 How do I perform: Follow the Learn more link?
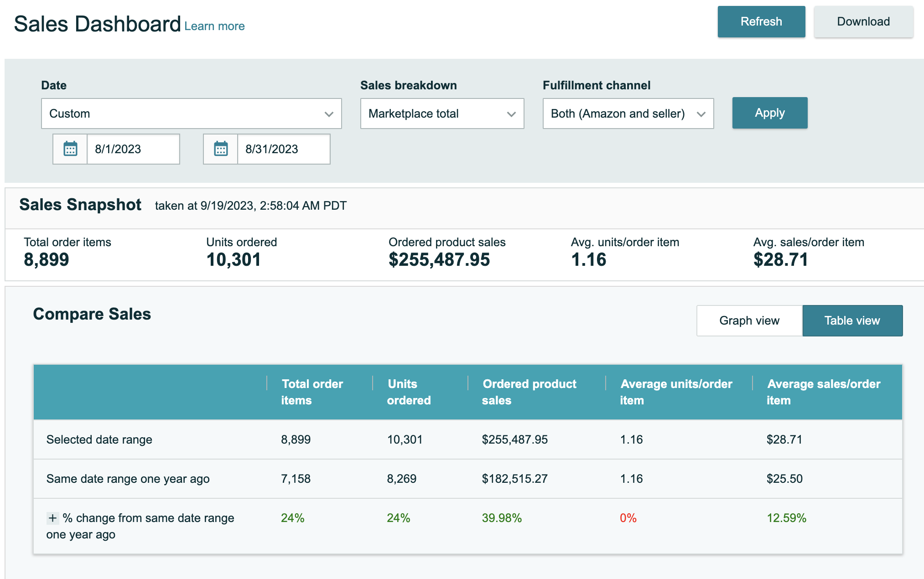(x=214, y=26)
